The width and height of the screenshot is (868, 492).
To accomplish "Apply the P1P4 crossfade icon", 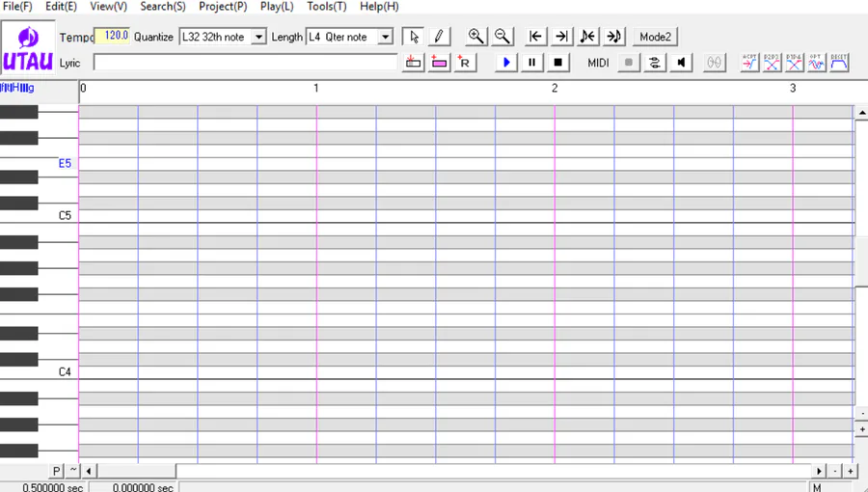I will point(794,63).
